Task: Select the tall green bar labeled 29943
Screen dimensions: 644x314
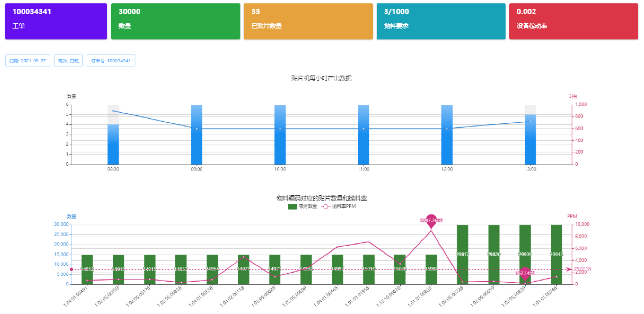Action: coord(556,255)
